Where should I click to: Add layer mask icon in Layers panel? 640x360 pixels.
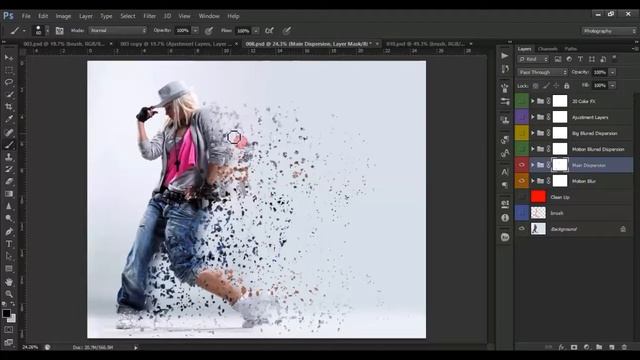[x=574, y=347]
